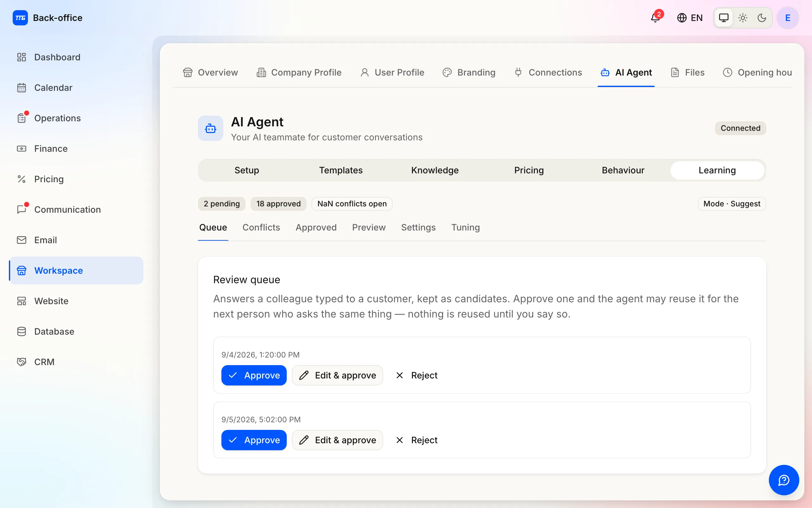Reject the 9/5/2026 queue item
The image size is (812, 508).
tap(417, 440)
